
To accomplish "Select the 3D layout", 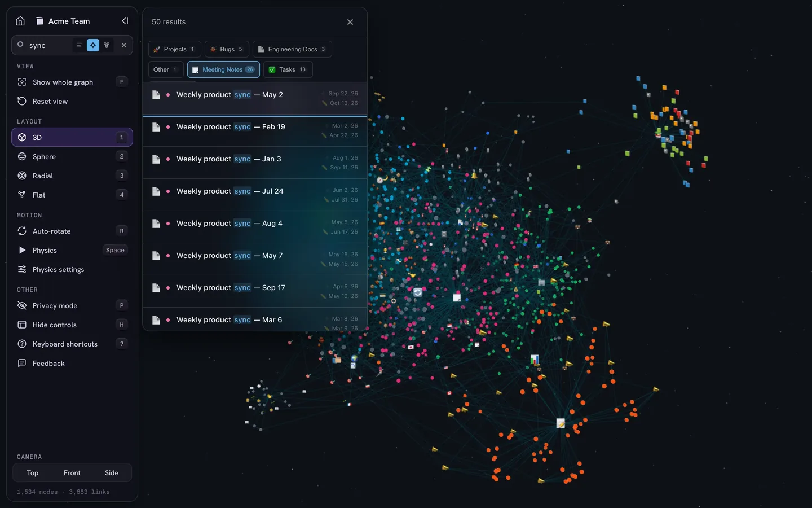I will pyautogui.click(x=72, y=137).
